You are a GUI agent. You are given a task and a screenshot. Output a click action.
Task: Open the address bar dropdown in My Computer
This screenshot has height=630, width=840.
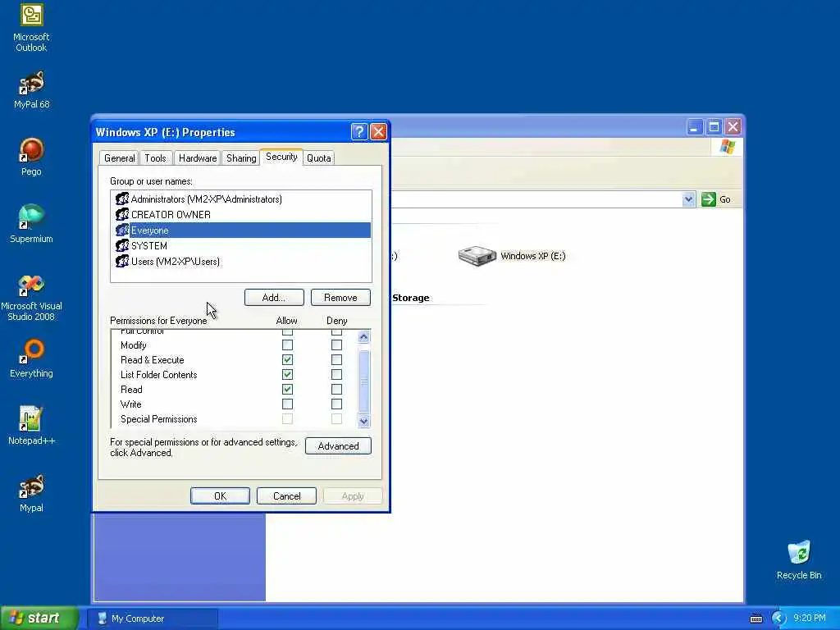688,199
